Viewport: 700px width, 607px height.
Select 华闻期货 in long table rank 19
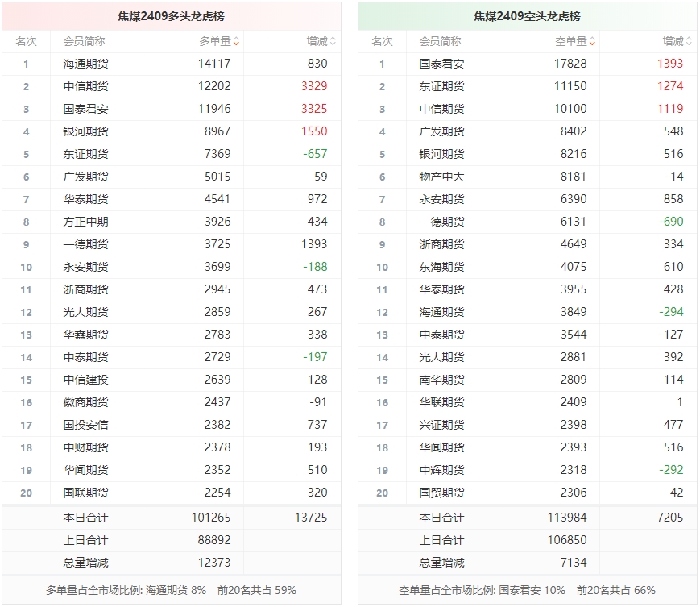[85, 470]
